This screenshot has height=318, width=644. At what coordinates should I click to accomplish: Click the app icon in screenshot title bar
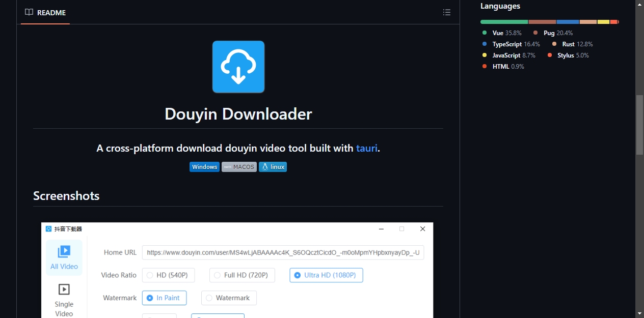[x=49, y=229]
